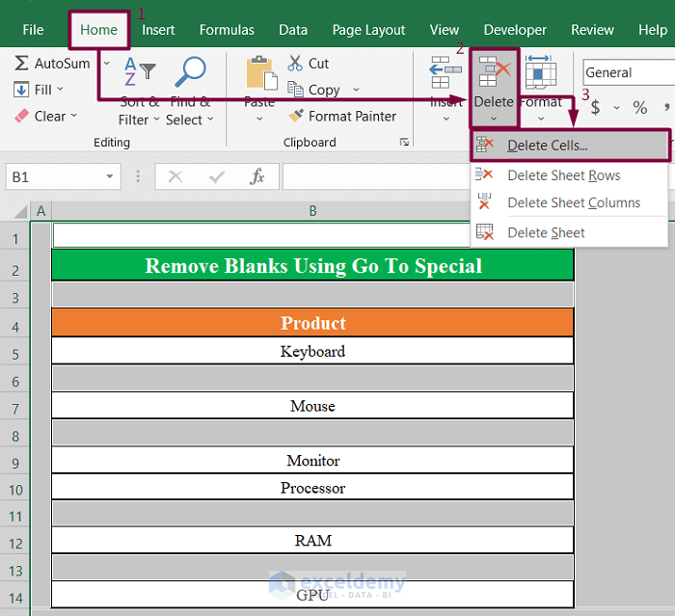Click the Fill down-arrow icon
Image resolution: width=675 pixels, height=616 pixels.
(21, 90)
